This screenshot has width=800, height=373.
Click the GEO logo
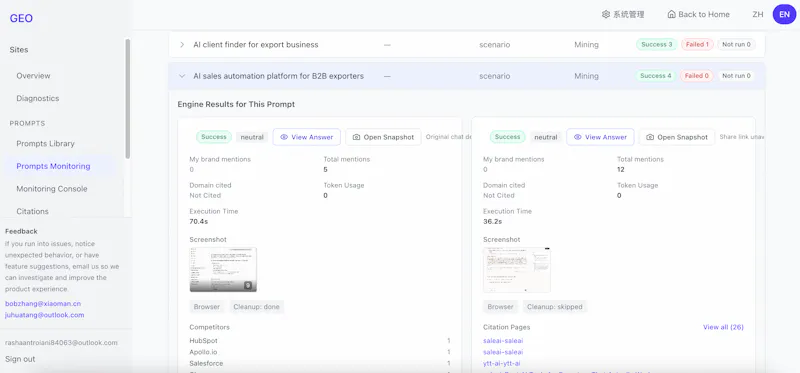(21, 18)
